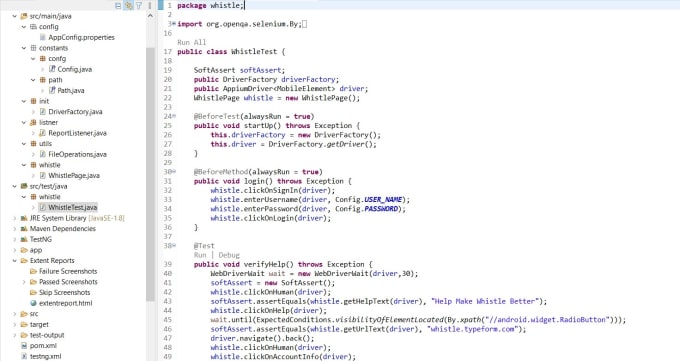Toggle Link with Editor in explorer toolbar
Viewport: 680px width, 361px height.
[128, 6]
